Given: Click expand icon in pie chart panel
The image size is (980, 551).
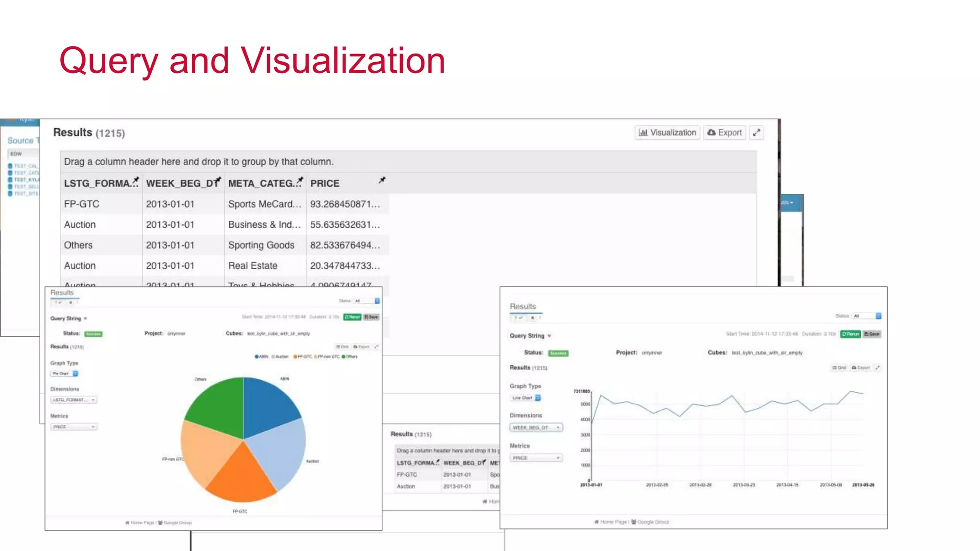Looking at the screenshot, I should pyautogui.click(x=376, y=347).
